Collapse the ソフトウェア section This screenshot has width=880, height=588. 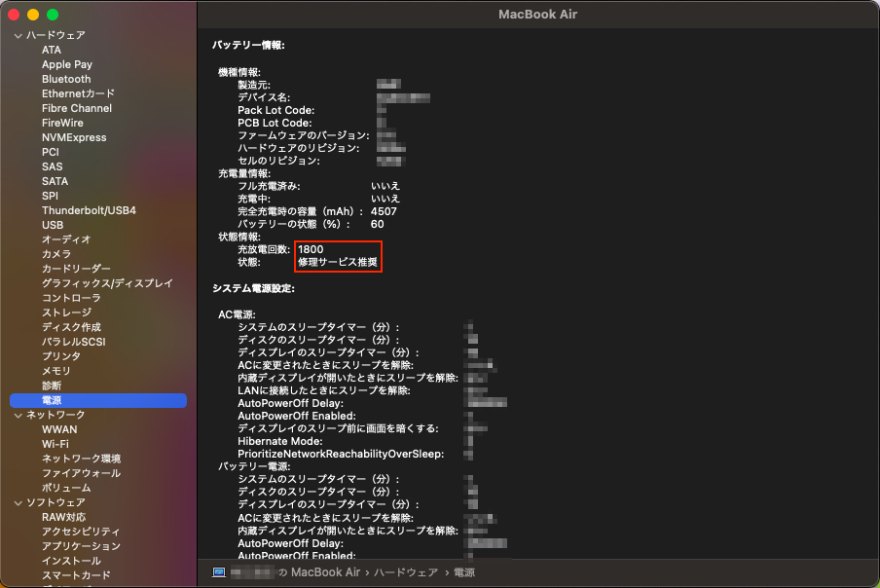tap(16, 501)
